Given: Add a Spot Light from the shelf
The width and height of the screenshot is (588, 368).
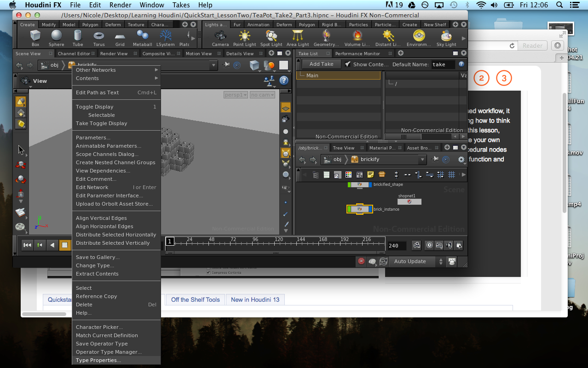Looking at the screenshot, I should pyautogui.click(x=271, y=38).
